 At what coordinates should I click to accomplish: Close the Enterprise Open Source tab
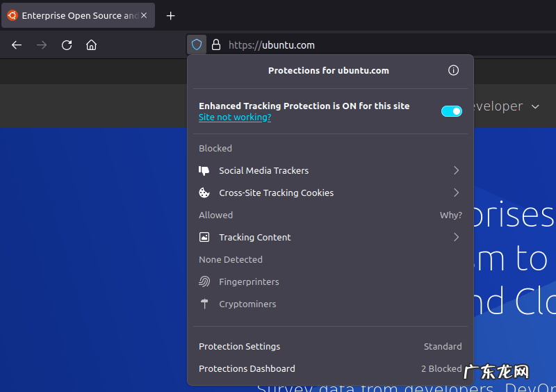point(144,15)
